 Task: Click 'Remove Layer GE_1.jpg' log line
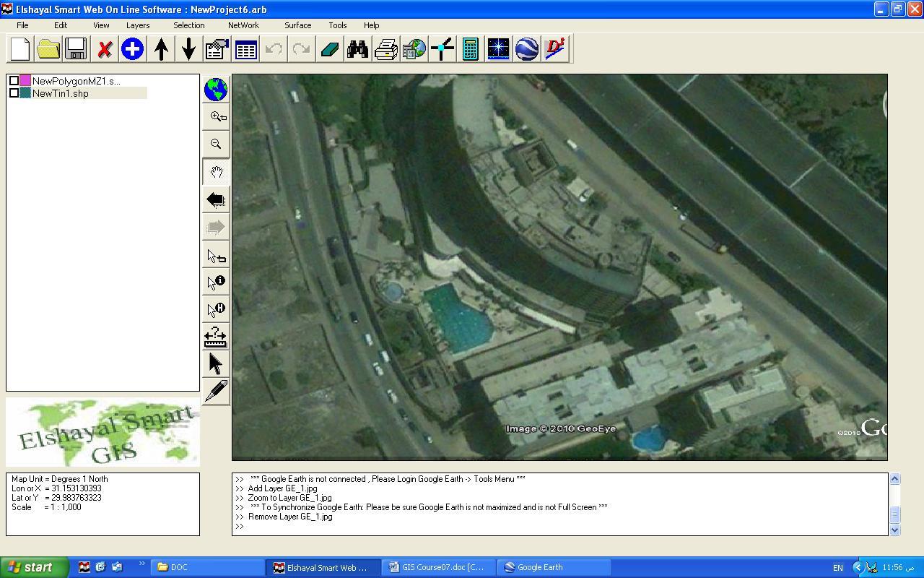tap(290, 517)
